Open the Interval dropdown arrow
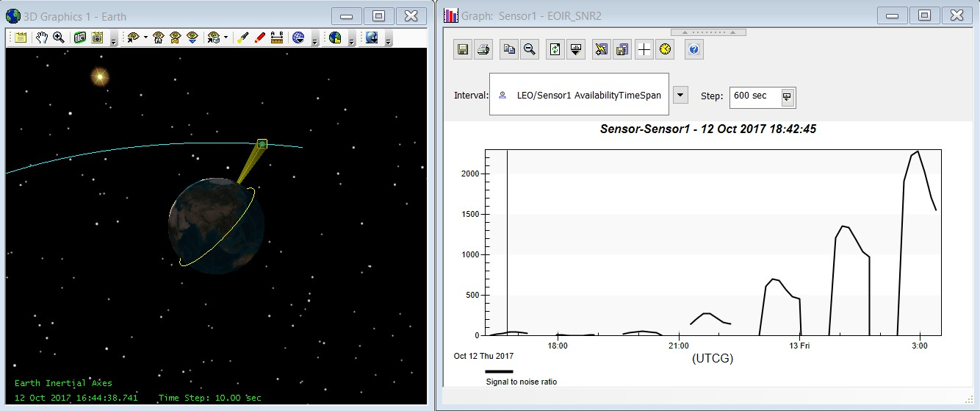This screenshot has height=411, width=980. [681, 95]
